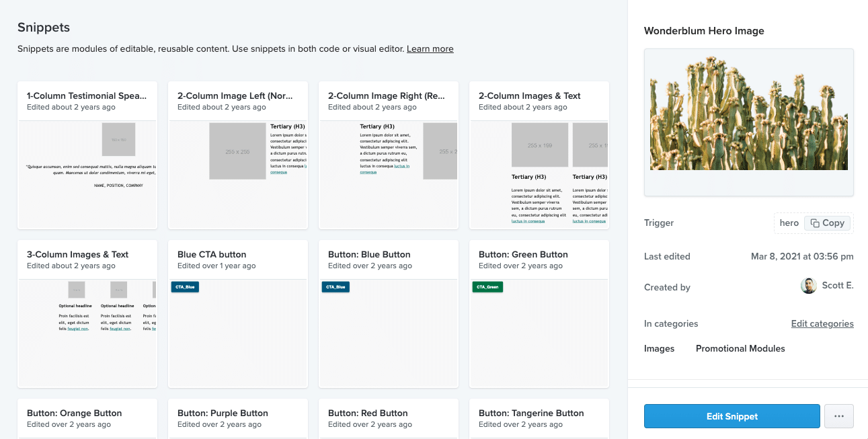Screen dimensions: 868x439
Task: Click the Promotional Modules category tag
Action: [740, 348]
